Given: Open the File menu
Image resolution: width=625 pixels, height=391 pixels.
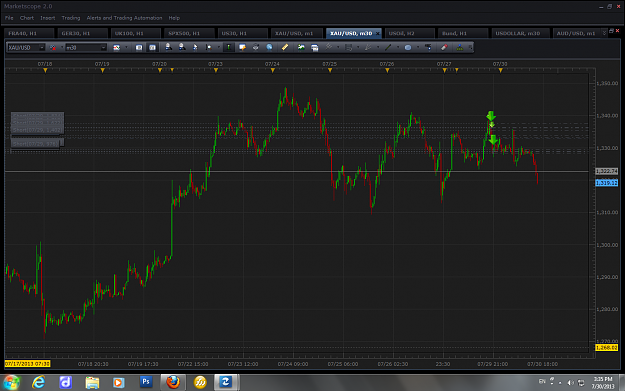Looking at the screenshot, I should pyautogui.click(x=9, y=18).
